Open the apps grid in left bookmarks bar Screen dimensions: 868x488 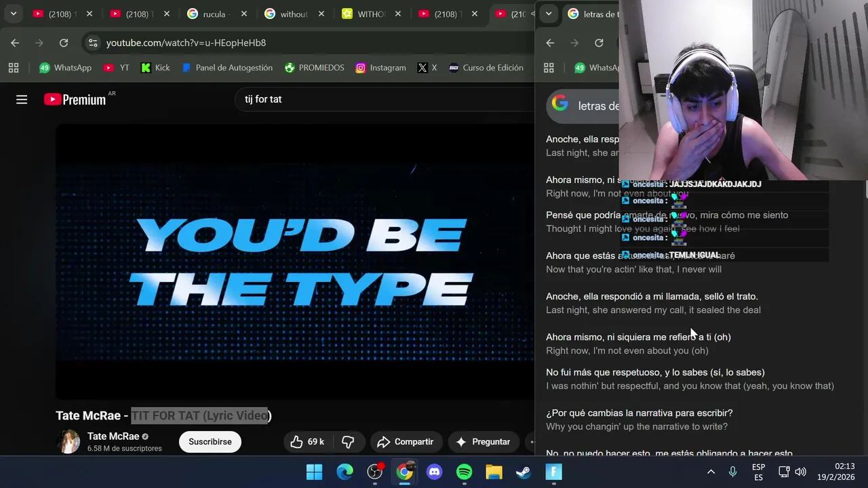pyautogui.click(x=14, y=68)
